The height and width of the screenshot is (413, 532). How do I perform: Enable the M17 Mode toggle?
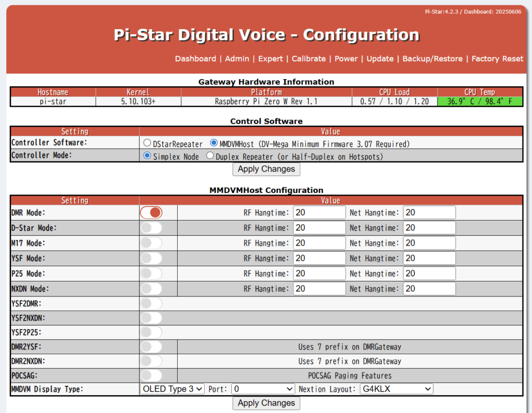[x=151, y=243]
